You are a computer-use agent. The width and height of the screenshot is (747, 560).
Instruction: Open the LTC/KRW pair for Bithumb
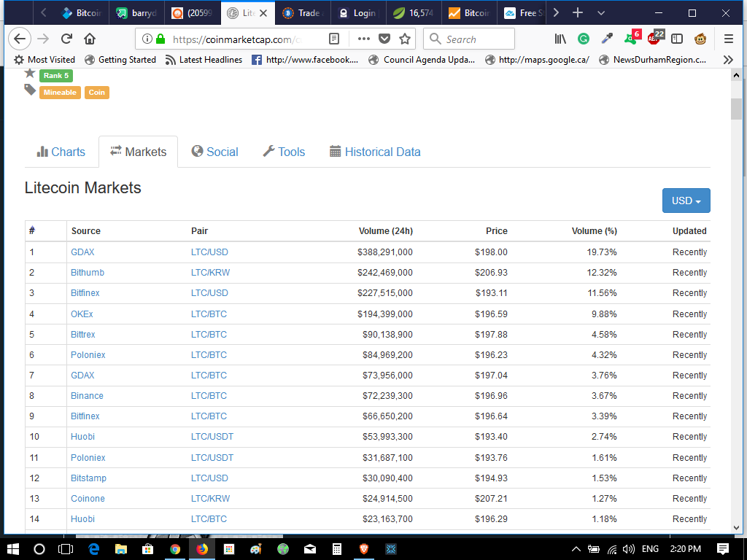(210, 273)
